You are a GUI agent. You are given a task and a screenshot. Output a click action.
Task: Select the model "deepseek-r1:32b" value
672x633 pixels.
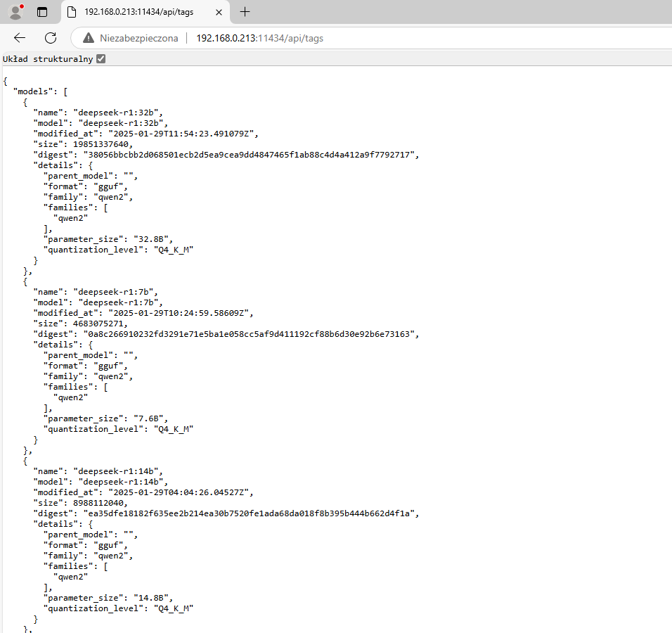121,123
